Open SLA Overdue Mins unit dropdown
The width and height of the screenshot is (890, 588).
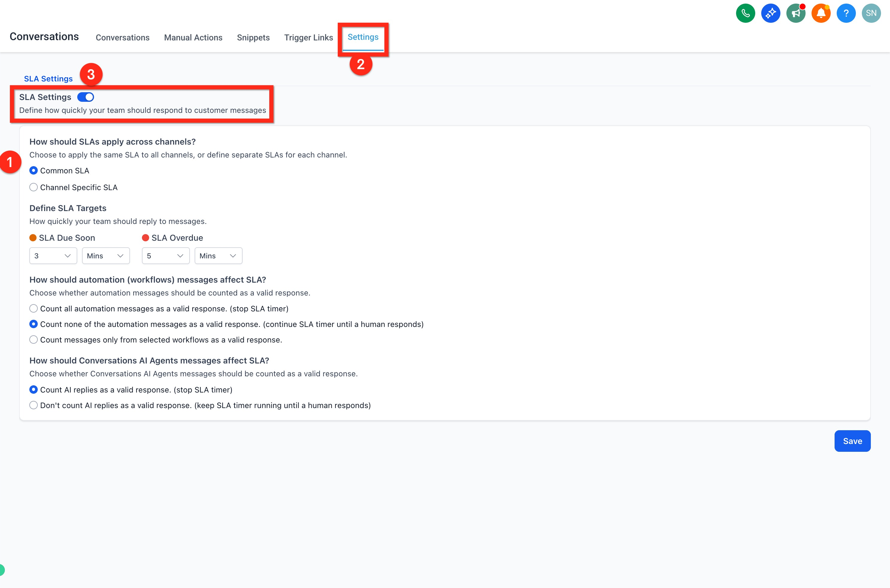[x=218, y=256]
